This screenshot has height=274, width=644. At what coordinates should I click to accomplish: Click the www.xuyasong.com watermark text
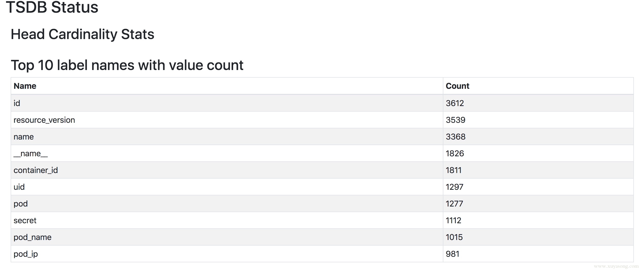click(616, 266)
